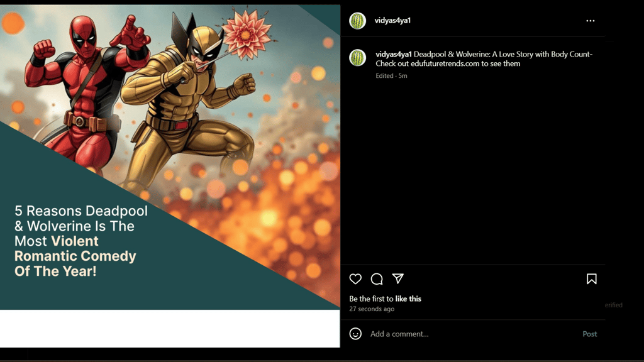Click the 'like this' link
Image resolution: width=644 pixels, height=362 pixels.
pyautogui.click(x=408, y=299)
